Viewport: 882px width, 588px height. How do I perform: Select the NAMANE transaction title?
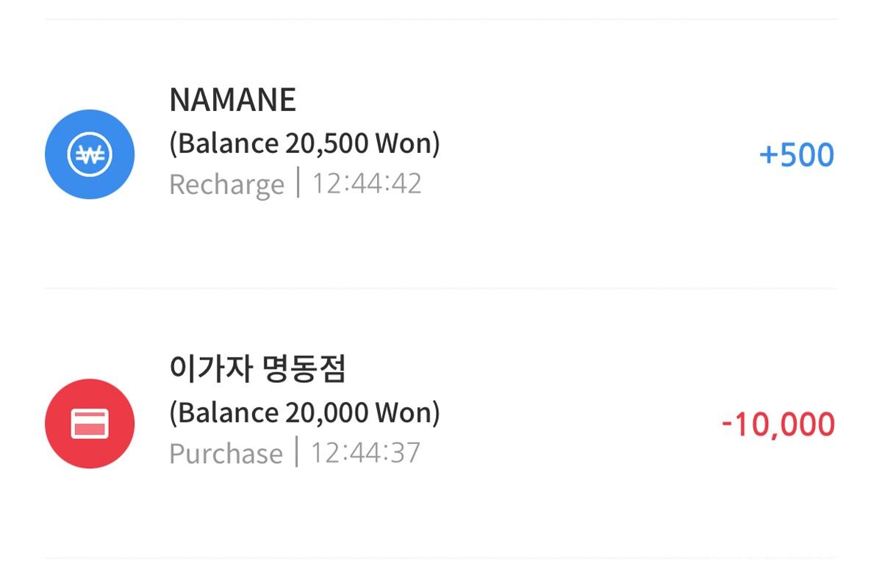click(232, 100)
